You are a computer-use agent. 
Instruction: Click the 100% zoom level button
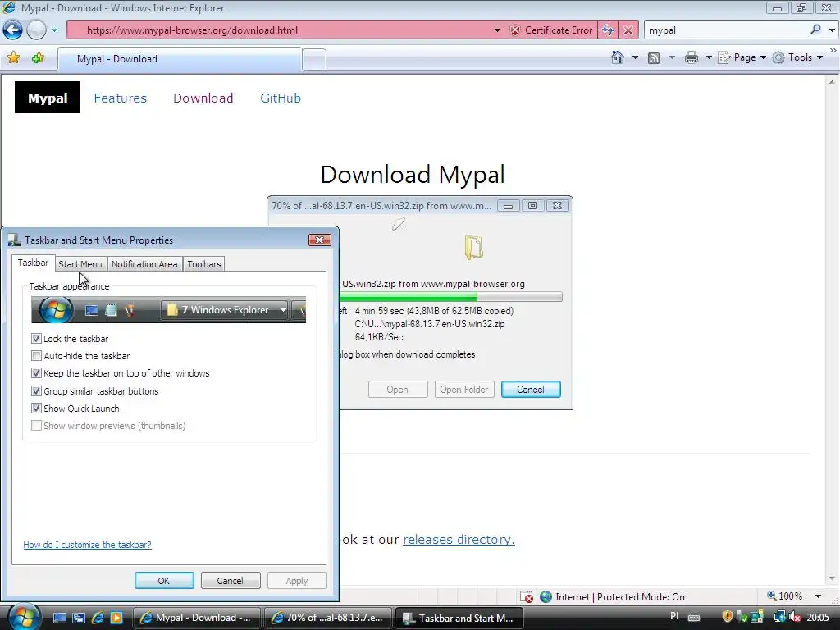pyautogui.click(x=785, y=596)
